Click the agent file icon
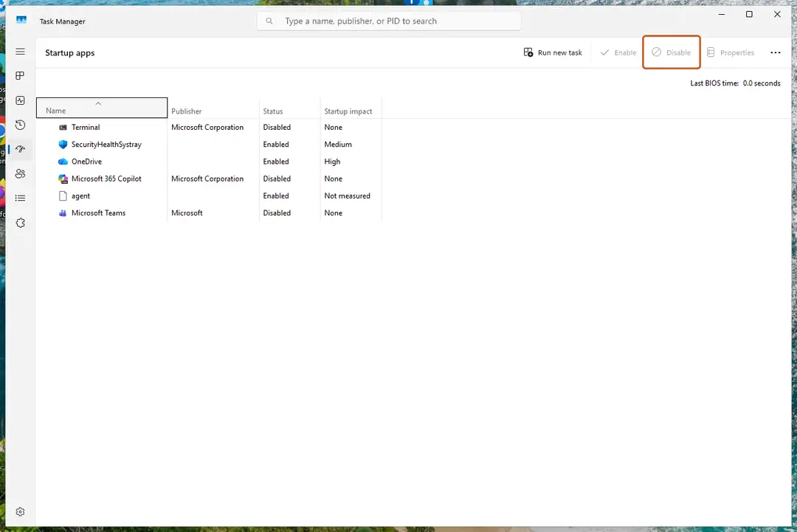The height and width of the screenshot is (532, 797). tap(63, 196)
